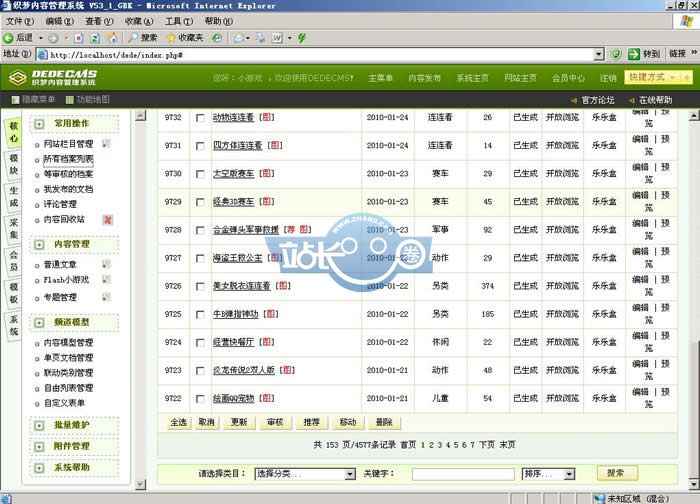Click the add icon beside Flash小游戏
Viewport: 700px width, 504px height.
point(106,279)
